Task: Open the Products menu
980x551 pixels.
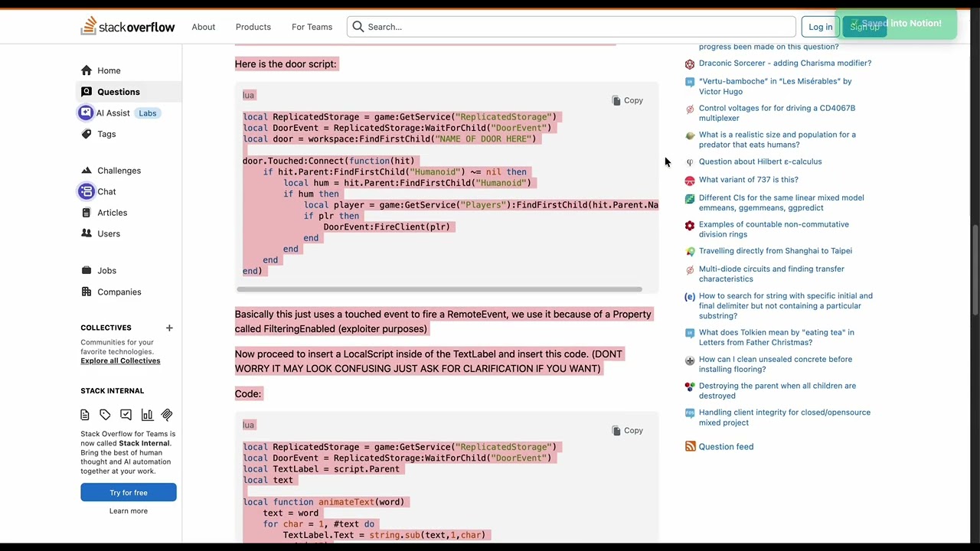Action: [x=253, y=27]
